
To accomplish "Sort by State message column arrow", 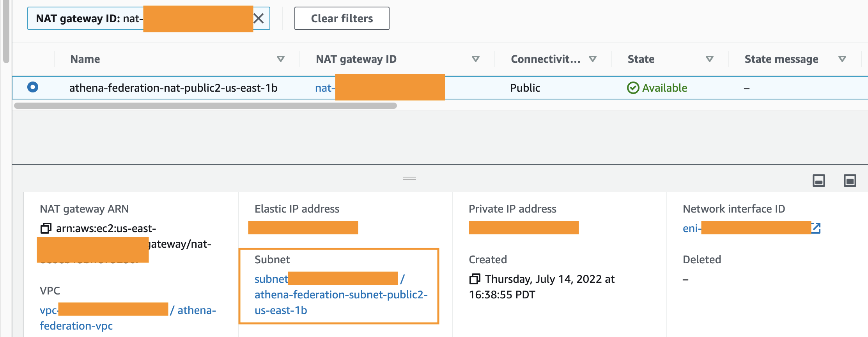I will pos(842,59).
